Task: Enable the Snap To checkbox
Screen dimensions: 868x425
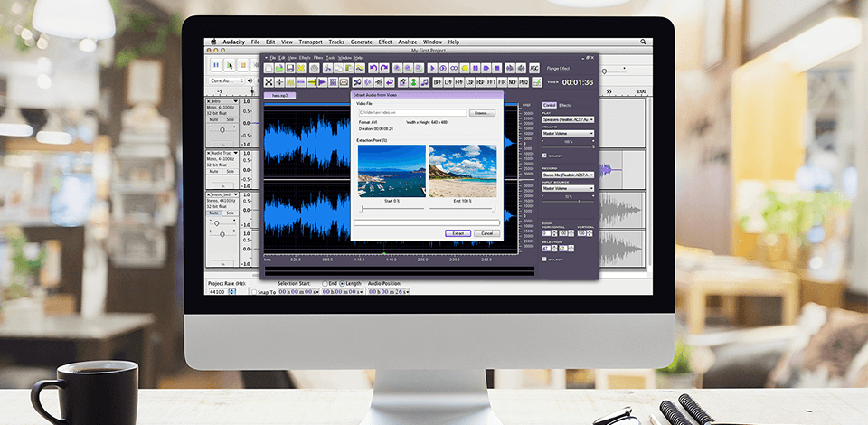Action: pos(254,292)
